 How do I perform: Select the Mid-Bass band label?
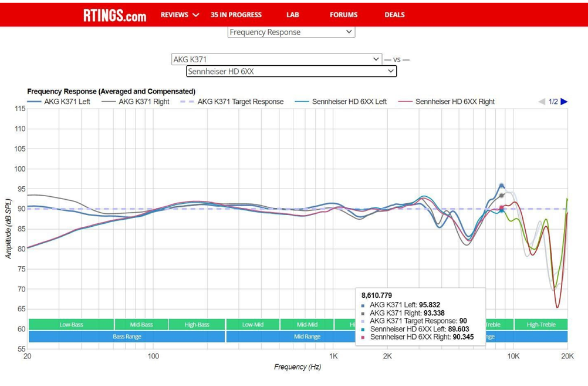click(x=141, y=324)
